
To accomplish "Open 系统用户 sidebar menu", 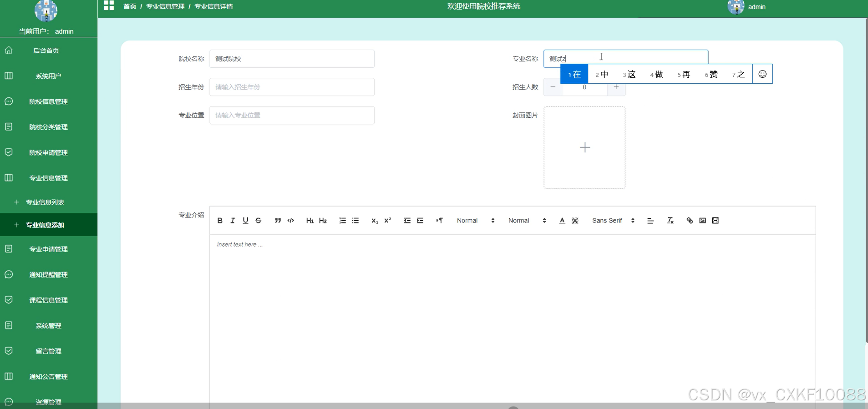I will tap(49, 76).
